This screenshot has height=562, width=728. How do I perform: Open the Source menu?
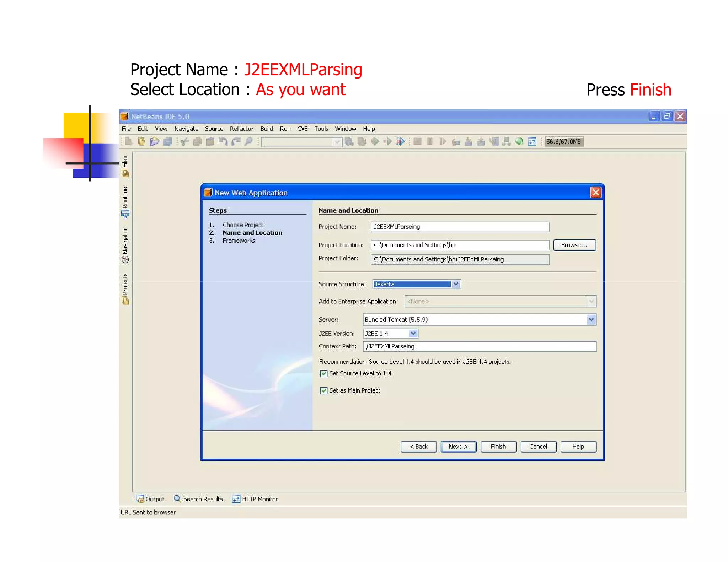tap(214, 129)
